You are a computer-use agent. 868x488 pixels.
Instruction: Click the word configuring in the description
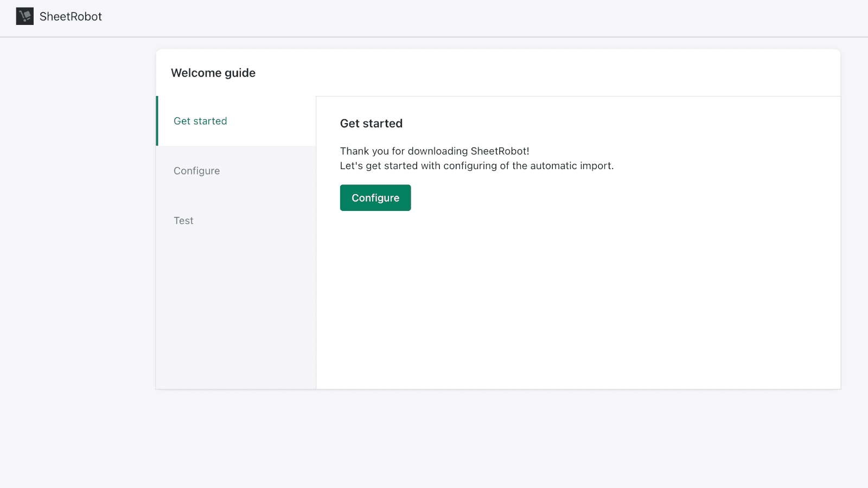point(470,166)
